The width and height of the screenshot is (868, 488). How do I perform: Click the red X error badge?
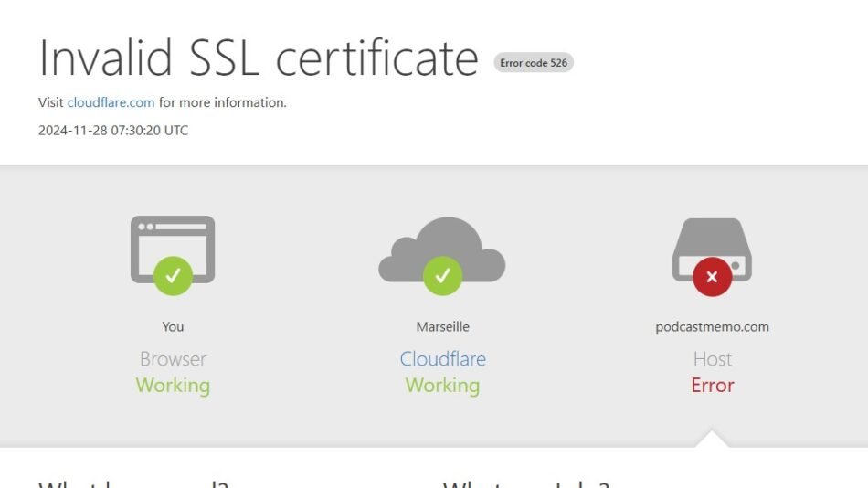click(712, 277)
